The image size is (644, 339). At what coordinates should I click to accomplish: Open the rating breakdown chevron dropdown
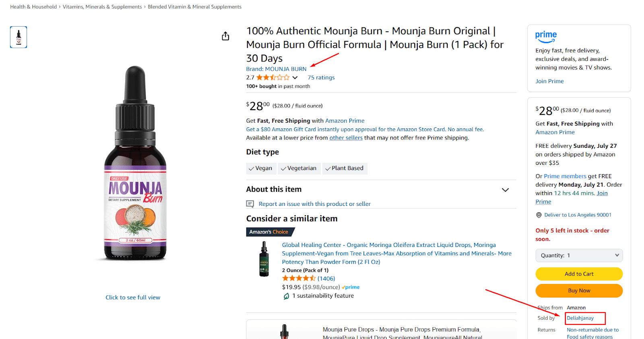[x=295, y=78]
